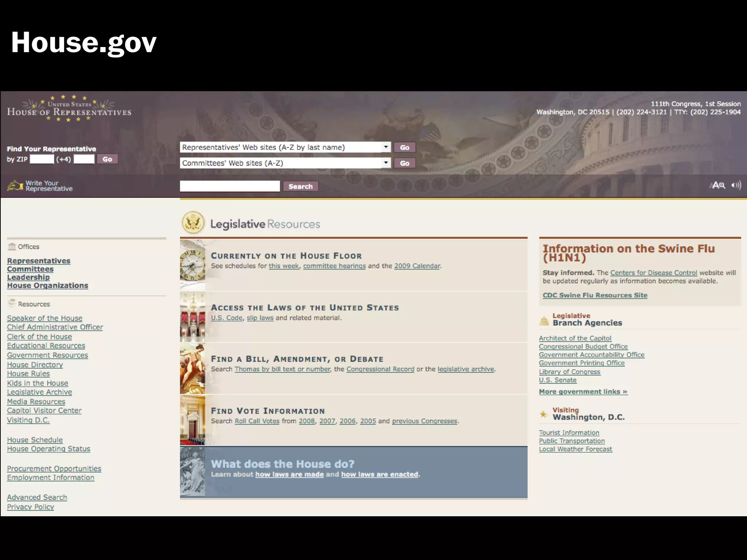Open Government Resources link
Viewport: 747px width, 560px height.
click(x=47, y=355)
